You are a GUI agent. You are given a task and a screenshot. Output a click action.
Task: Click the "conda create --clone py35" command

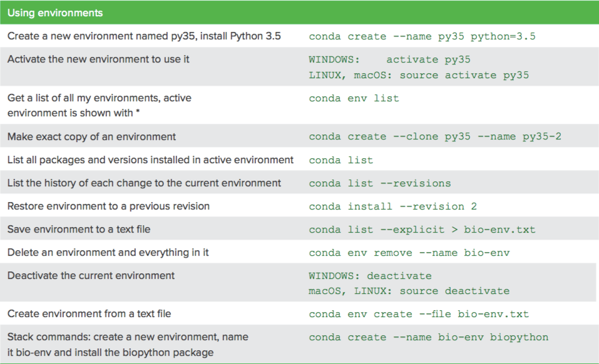(x=435, y=136)
